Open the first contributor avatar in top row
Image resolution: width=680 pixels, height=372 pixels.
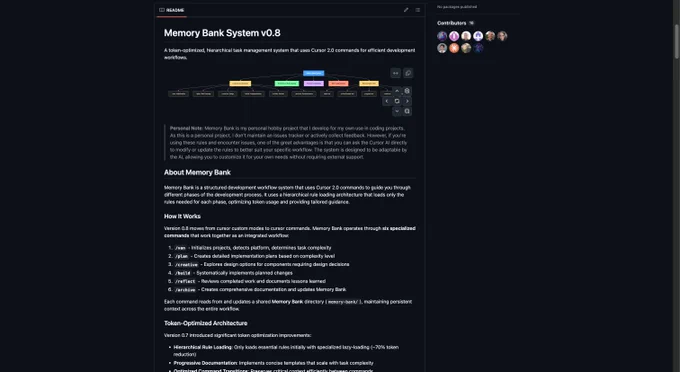click(442, 36)
